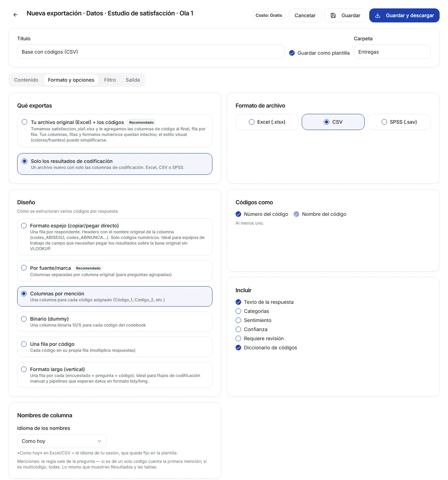The width and height of the screenshot is (448, 480).
Task: Select the CSV file format
Action: click(333, 122)
